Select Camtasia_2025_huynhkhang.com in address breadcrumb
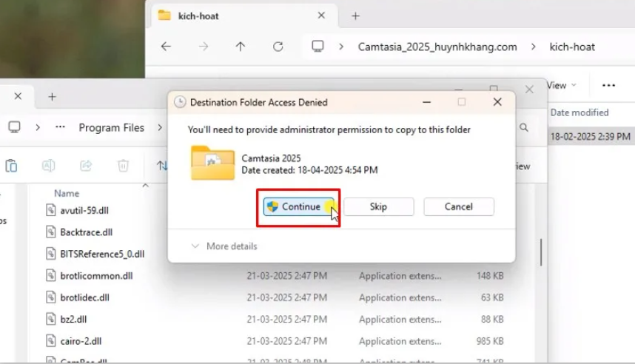This screenshot has width=635, height=364. [437, 47]
